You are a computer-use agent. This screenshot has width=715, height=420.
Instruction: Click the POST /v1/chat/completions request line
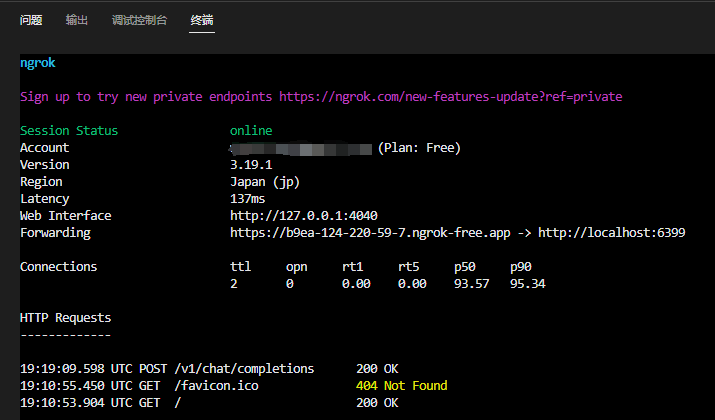167,368
